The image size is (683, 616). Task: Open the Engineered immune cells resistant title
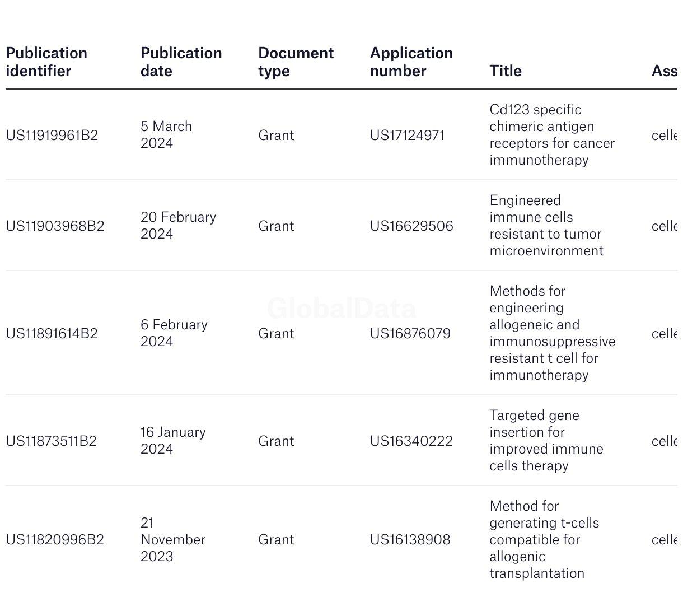point(546,226)
